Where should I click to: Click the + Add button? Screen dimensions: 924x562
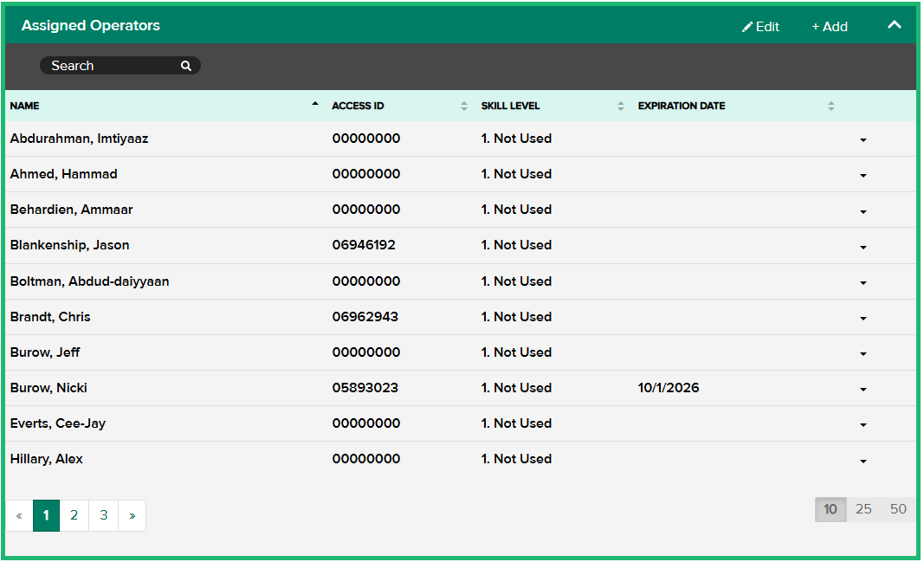[x=829, y=27]
